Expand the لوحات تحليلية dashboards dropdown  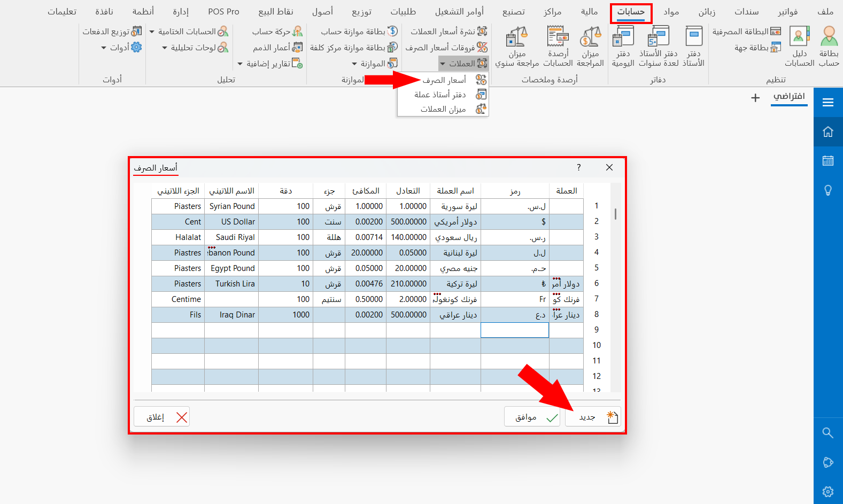[x=195, y=48]
